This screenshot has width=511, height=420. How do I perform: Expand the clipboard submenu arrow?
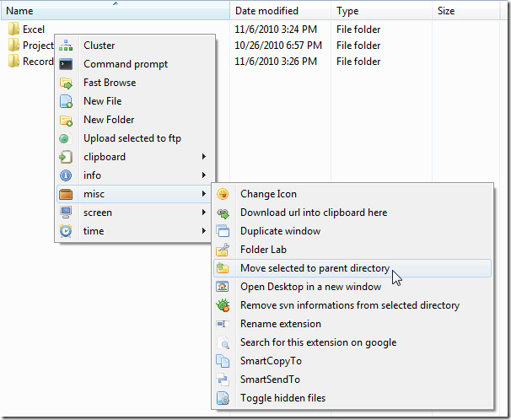203,157
